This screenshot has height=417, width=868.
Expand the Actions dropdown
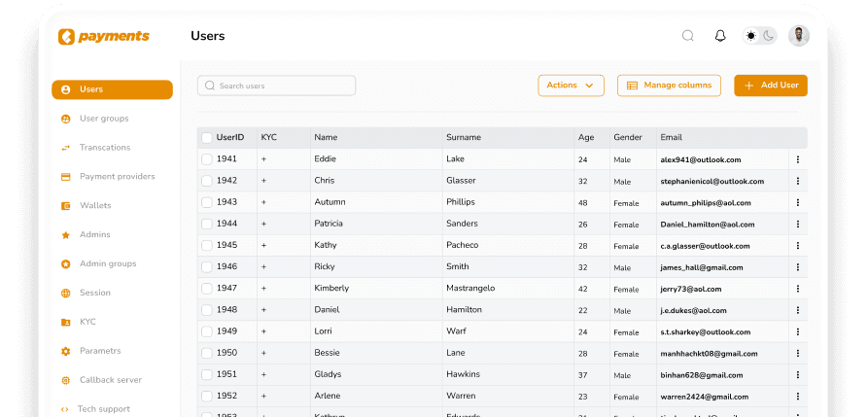pyautogui.click(x=571, y=86)
